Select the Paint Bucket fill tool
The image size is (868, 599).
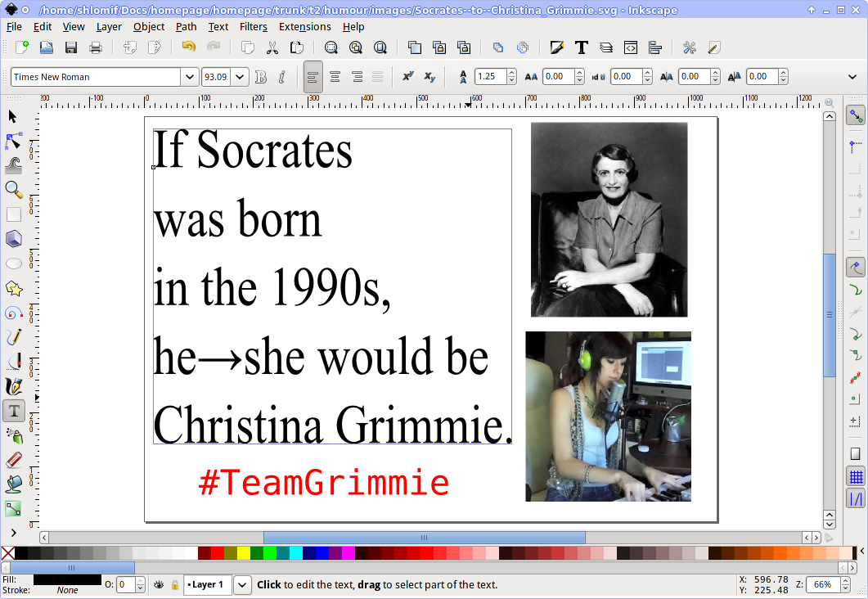13,484
